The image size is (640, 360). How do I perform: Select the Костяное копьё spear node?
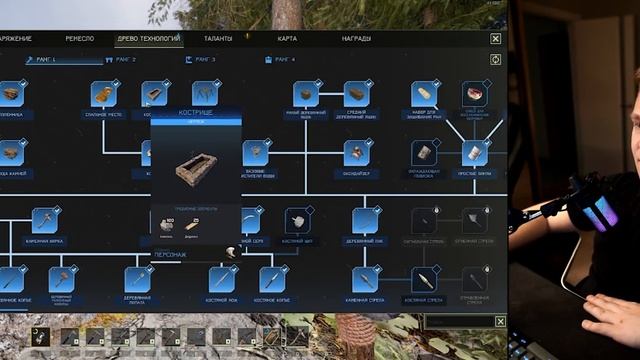(x=272, y=280)
